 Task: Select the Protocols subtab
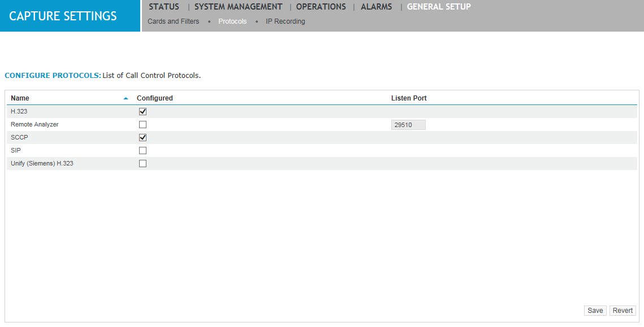pyautogui.click(x=232, y=21)
